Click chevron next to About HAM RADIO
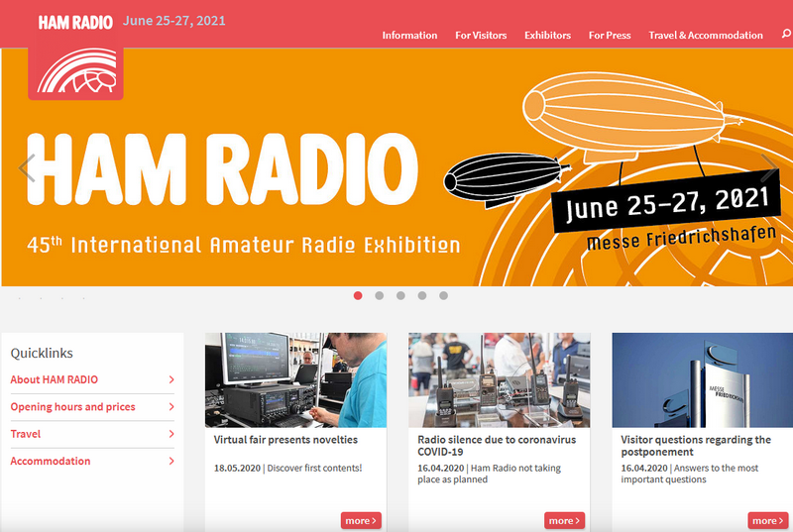Screen dimensions: 793x532 [171, 379]
